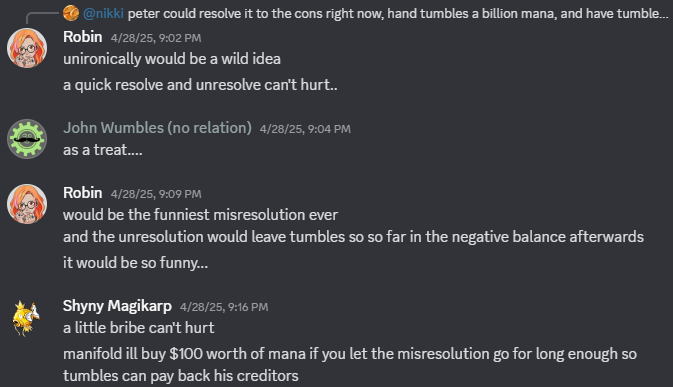Select the username John Wumbles (no relation)
Viewport: 673px width, 387px height.
tap(158, 128)
